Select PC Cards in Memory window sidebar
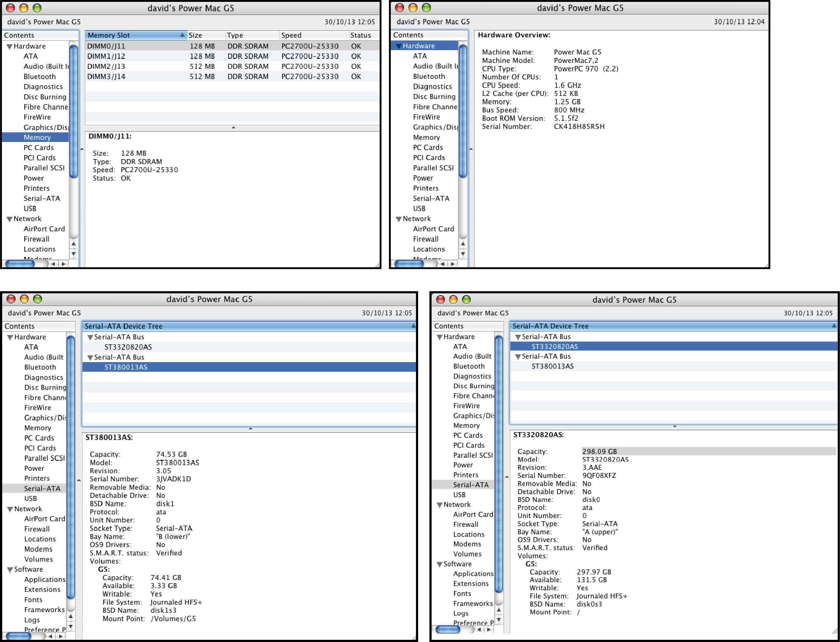Viewport: 840px width, 642px height. pos(39,148)
